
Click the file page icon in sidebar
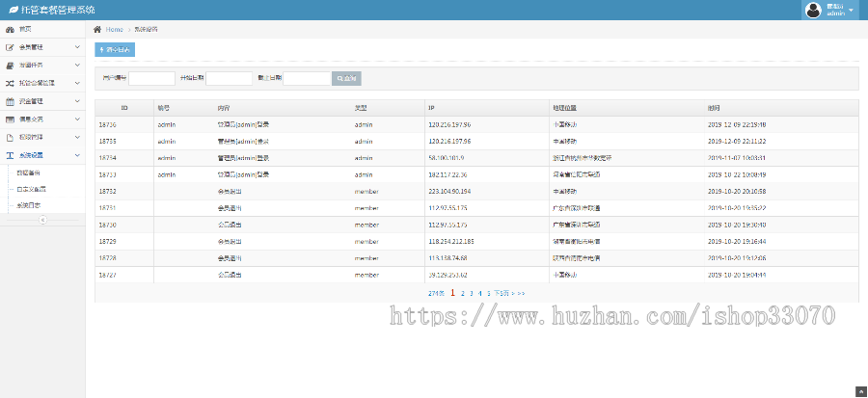point(10,138)
